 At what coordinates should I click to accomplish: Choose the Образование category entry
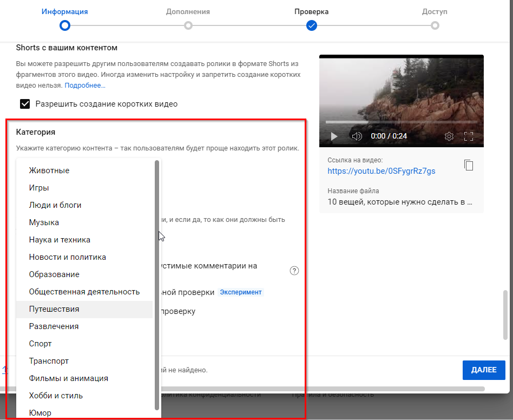click(54, 274)
